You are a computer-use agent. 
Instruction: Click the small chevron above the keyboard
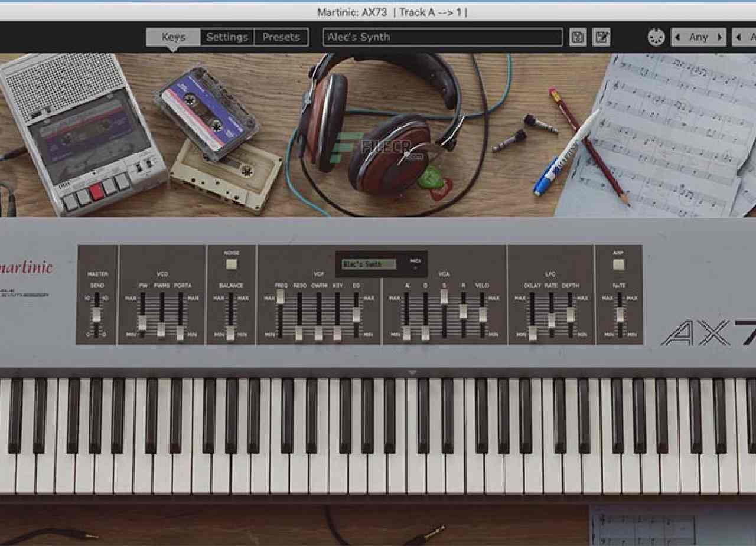[412, 372]
